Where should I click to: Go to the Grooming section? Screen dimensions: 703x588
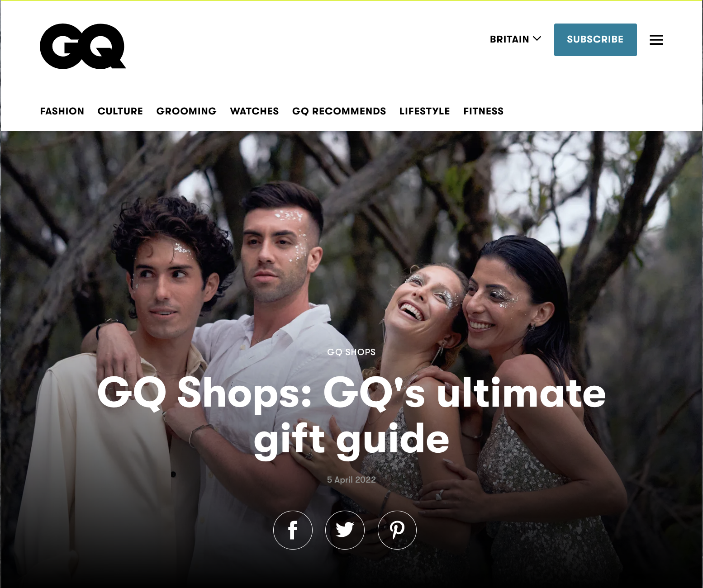186,111
